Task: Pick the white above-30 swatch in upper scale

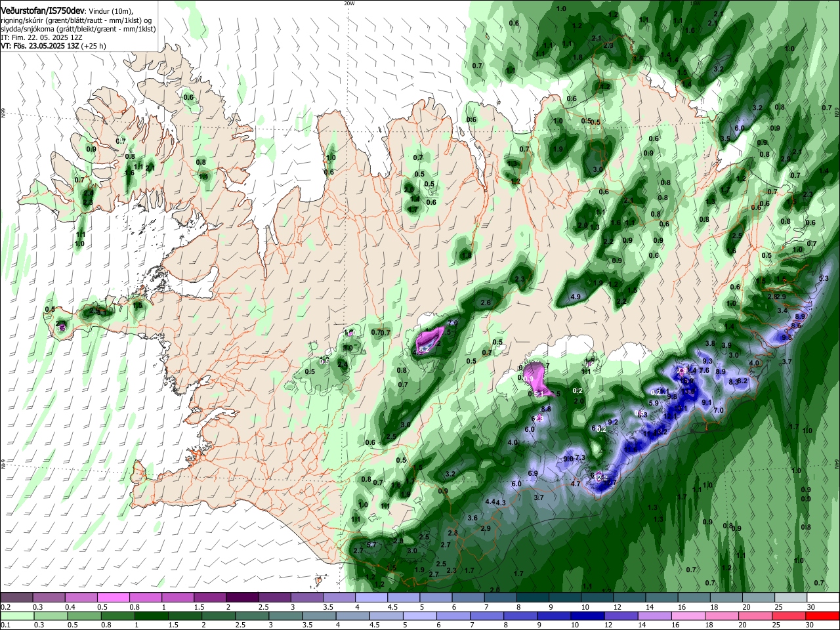Action: point(824,598)
